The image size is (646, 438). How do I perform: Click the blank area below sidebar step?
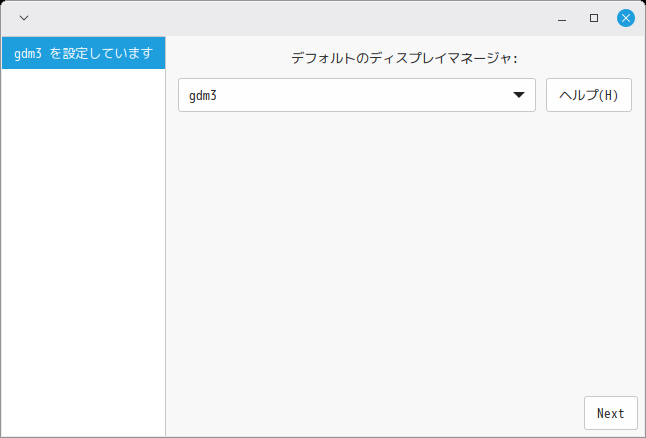pyautogui.click(x=83, y=250)
